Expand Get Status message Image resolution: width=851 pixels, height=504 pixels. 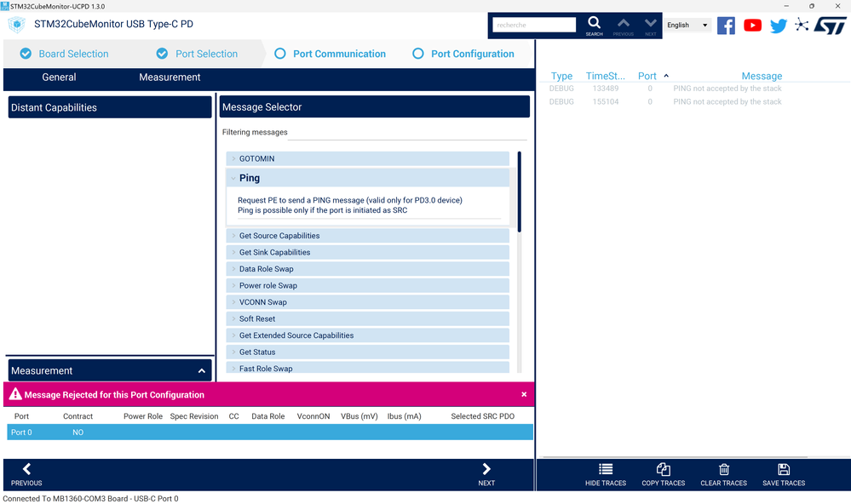click(x=367, y=352)
